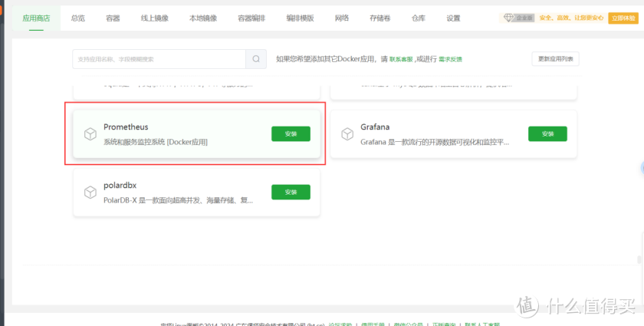Click the Prometheus app title

coord(126,127)
